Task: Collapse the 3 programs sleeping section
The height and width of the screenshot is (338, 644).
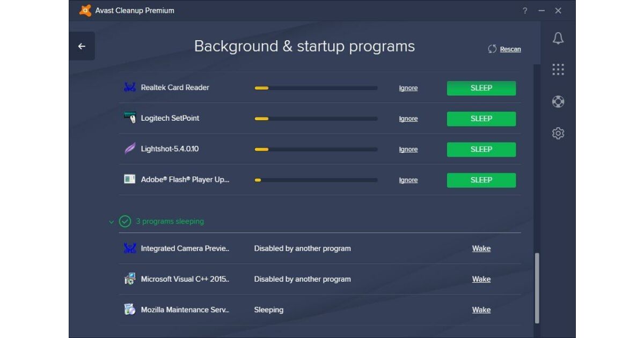Action: point(111,222)
